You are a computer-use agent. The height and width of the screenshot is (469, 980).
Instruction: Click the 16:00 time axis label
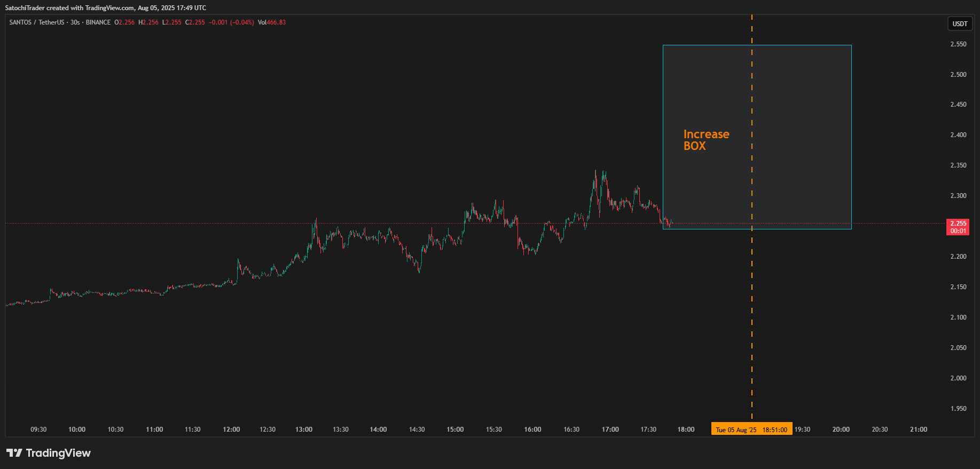pos(532,430)
